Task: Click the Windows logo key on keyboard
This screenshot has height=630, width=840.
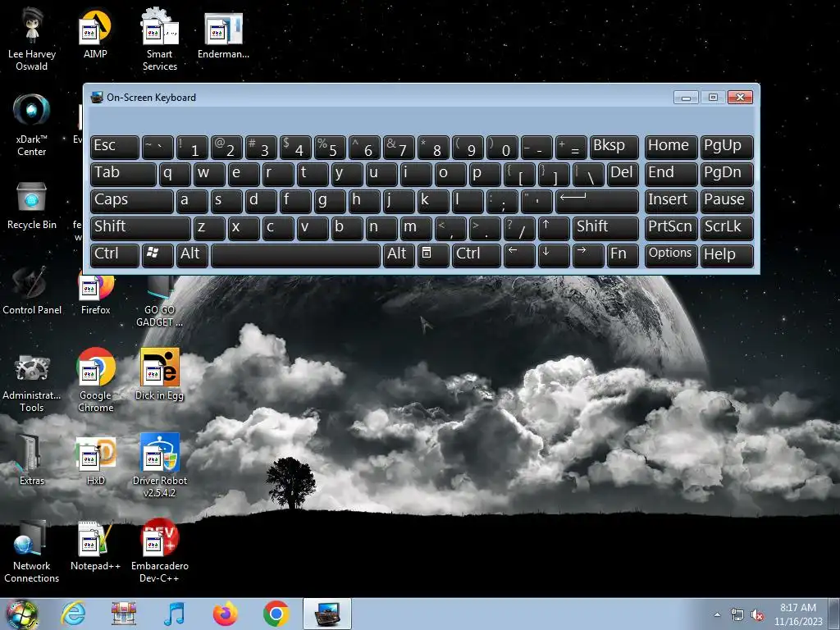Action: click(x=157, y=256)
